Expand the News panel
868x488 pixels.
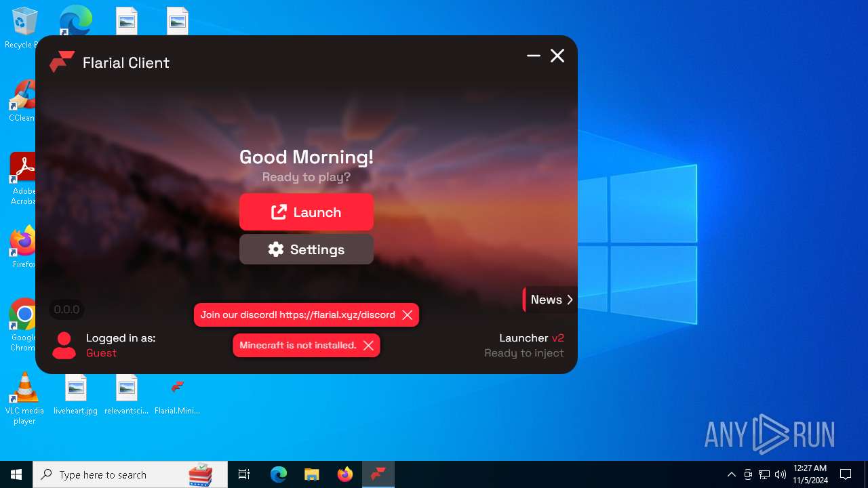[550, 300]
